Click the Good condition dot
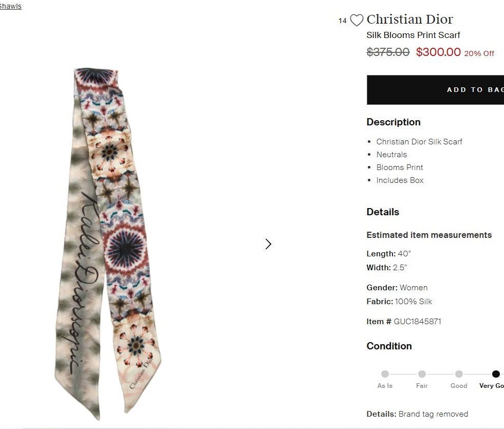Image resolution: width=504 pixels, height=429 pixels. tap(459, 374)
